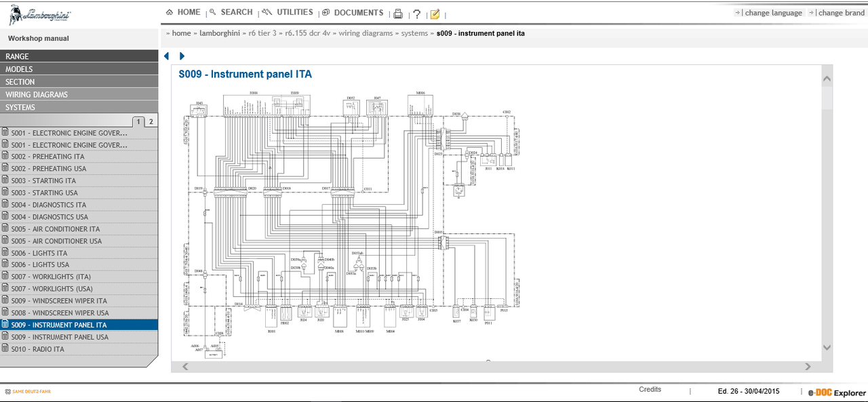Click document icon beside S009 - INSTRUMENT PANEL USA
The height and width of the screenshot is (402, 868).
coord(5,336)
